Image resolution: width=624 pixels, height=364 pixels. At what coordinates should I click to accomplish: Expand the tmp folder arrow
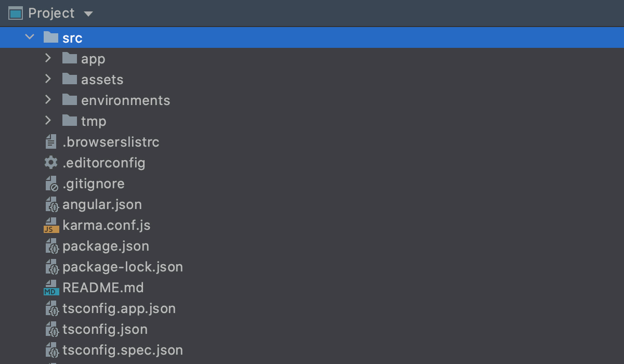[48, 121]
